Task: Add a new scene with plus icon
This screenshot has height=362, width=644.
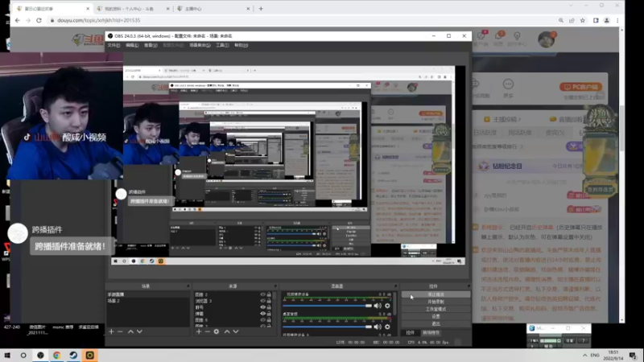Action: [111, 331]
